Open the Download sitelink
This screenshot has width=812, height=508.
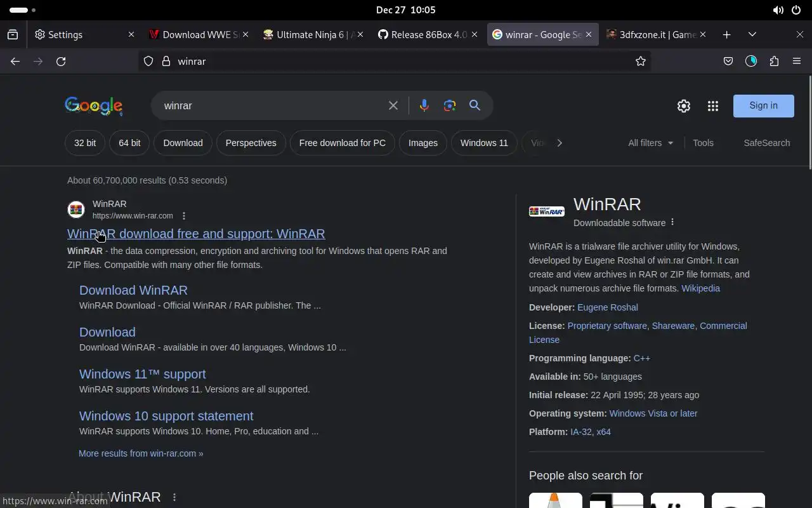107,332
